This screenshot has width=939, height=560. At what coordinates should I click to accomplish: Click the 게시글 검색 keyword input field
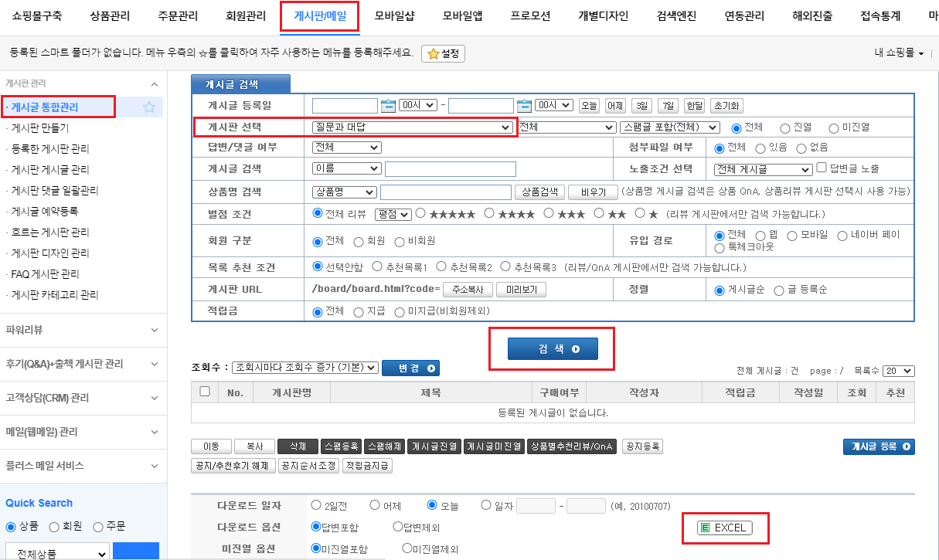point(451,169)
